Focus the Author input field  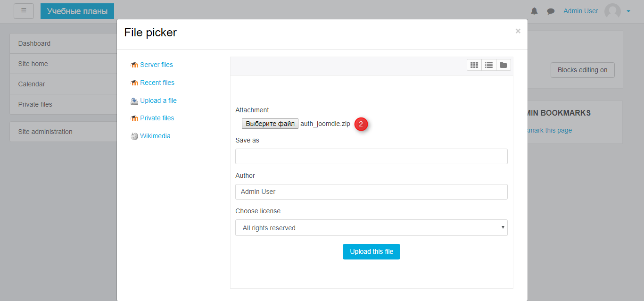(x=371, y=192)
